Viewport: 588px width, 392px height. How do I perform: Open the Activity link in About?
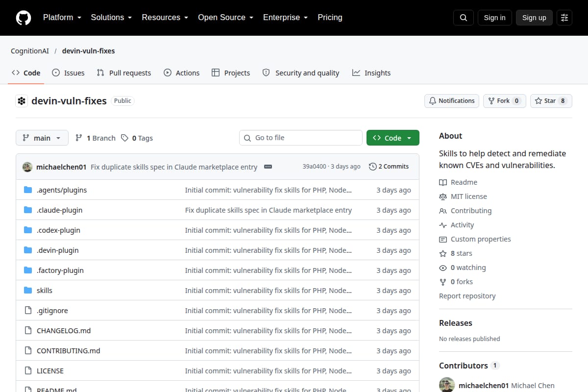click(457, 225)
